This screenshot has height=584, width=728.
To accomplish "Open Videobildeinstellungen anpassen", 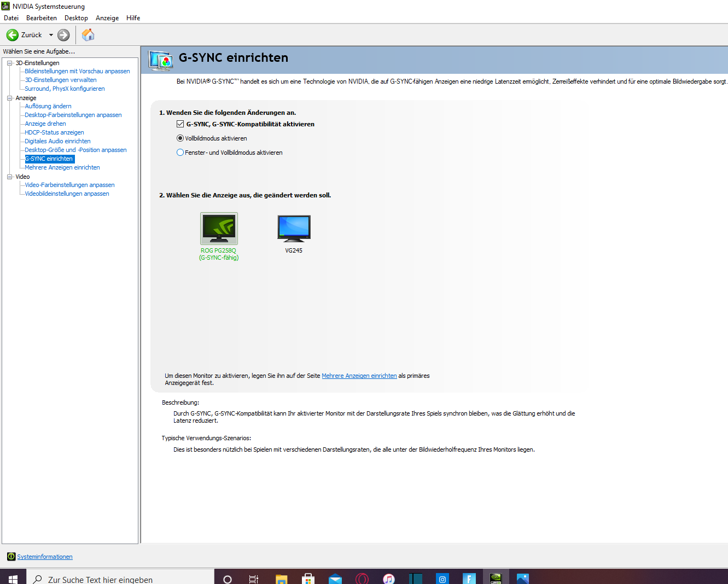I will [67, 194].
